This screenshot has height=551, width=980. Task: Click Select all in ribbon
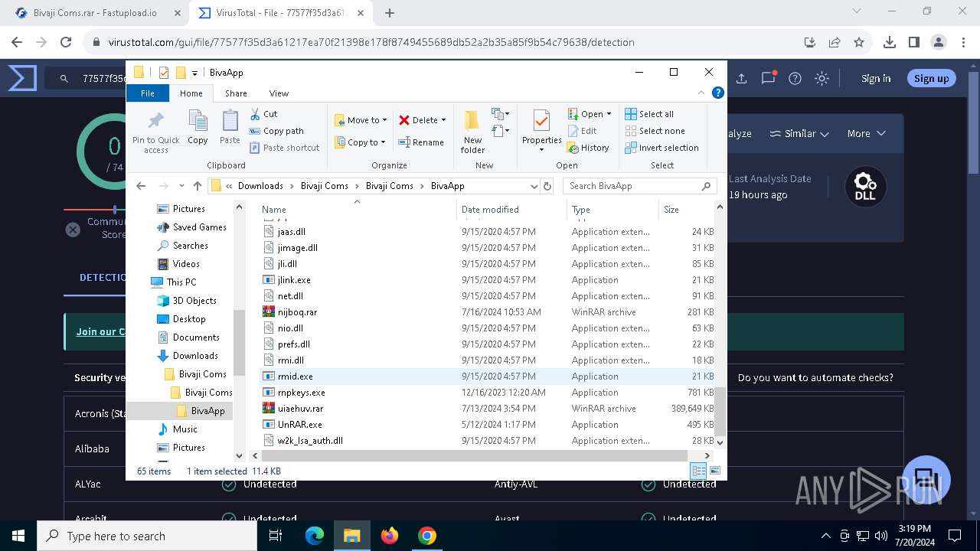pyautogui.click(x=649, y=114)
